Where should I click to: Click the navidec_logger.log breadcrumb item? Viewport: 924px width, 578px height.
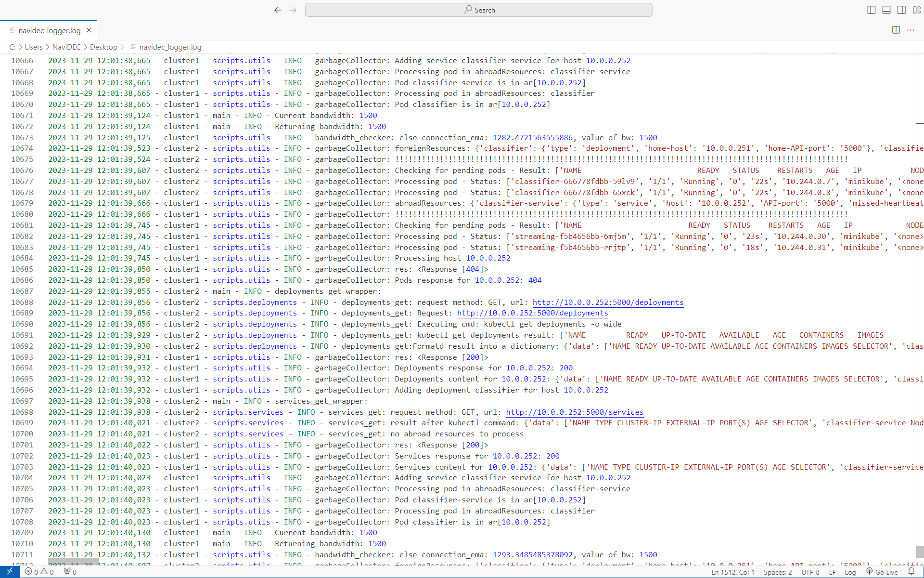pyautogui.click(x=170, y=47)
